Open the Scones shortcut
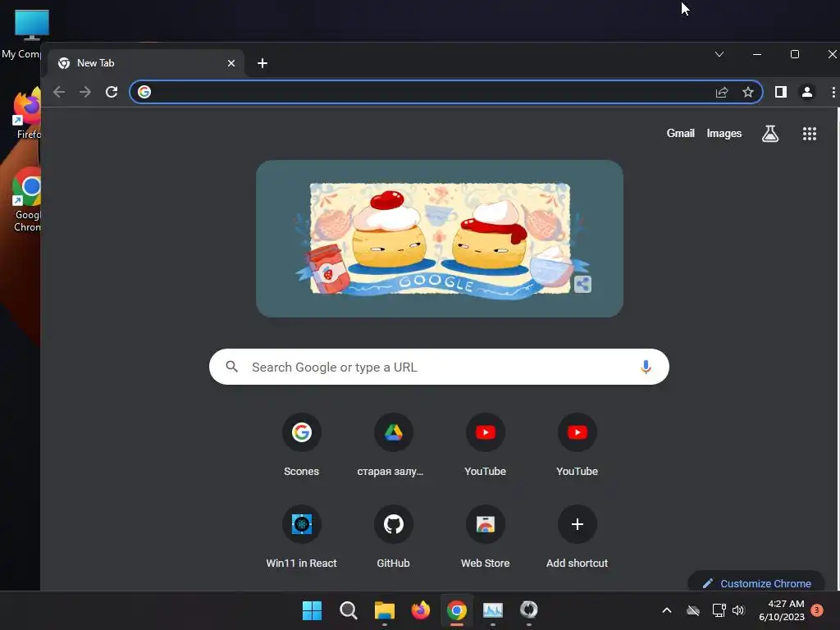This screenshot has height=630, width=840. click(x=302, y=445)
